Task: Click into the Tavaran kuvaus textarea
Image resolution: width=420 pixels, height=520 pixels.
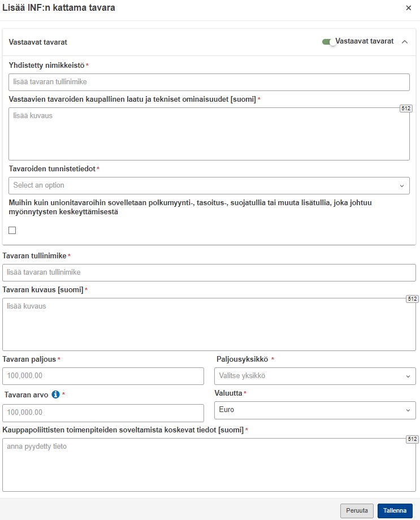Action: (x=209, y=324)
